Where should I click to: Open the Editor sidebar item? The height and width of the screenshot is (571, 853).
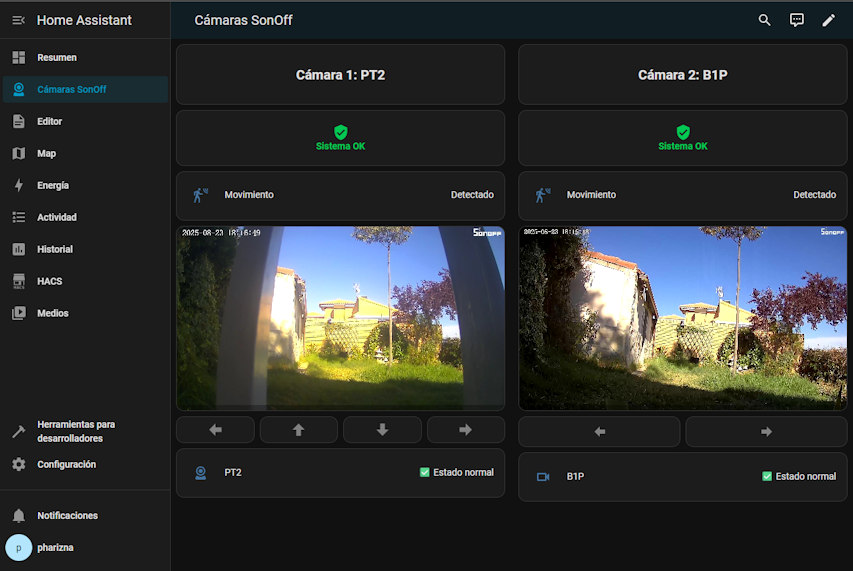85,121
